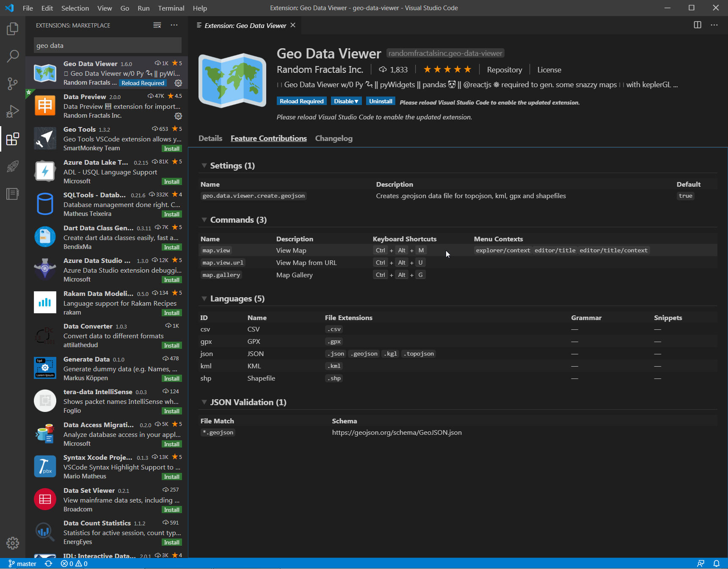Close the Geo Data Viewer extension tab

point(293,25)
